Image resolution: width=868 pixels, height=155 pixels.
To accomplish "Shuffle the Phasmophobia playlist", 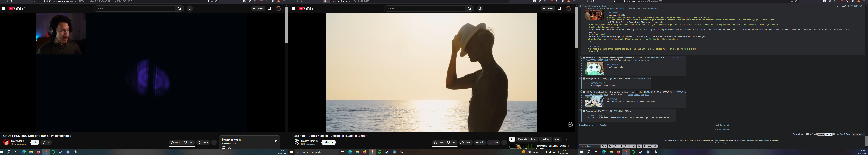I will pos(229,148).
